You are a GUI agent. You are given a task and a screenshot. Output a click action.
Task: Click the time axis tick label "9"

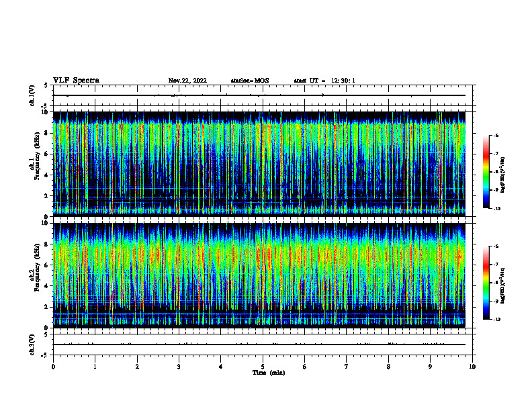430,367
